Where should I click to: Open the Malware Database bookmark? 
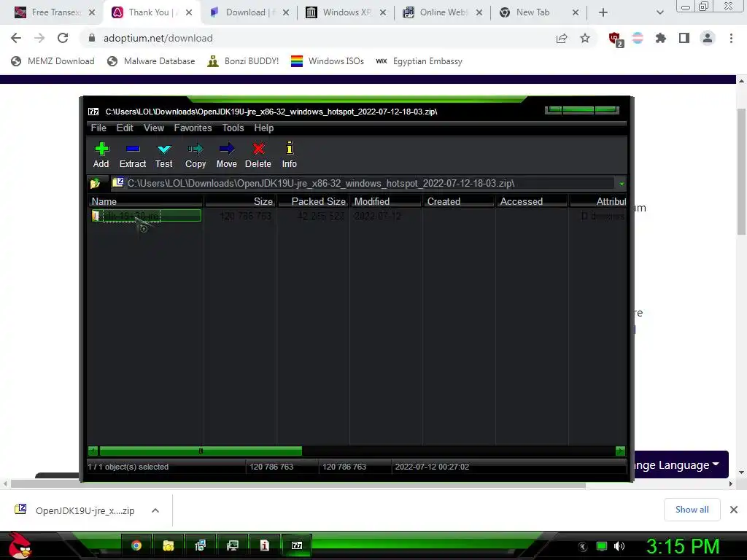(152, 61)
